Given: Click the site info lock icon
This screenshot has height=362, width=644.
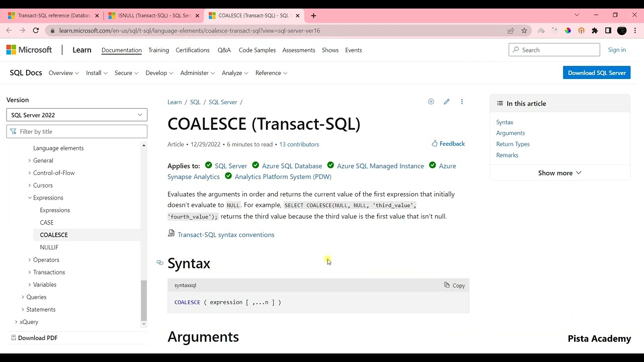Looking at the screenshot, I should (52, 31).
